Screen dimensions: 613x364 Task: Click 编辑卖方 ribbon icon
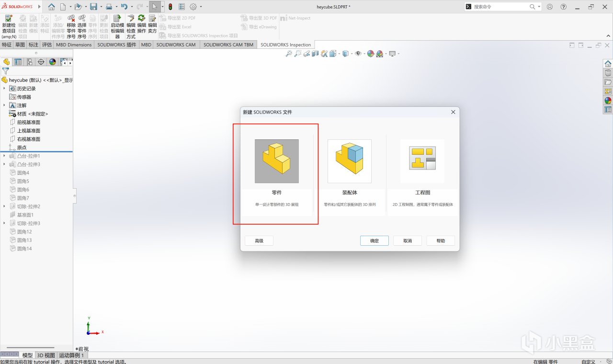click(152, 23)
